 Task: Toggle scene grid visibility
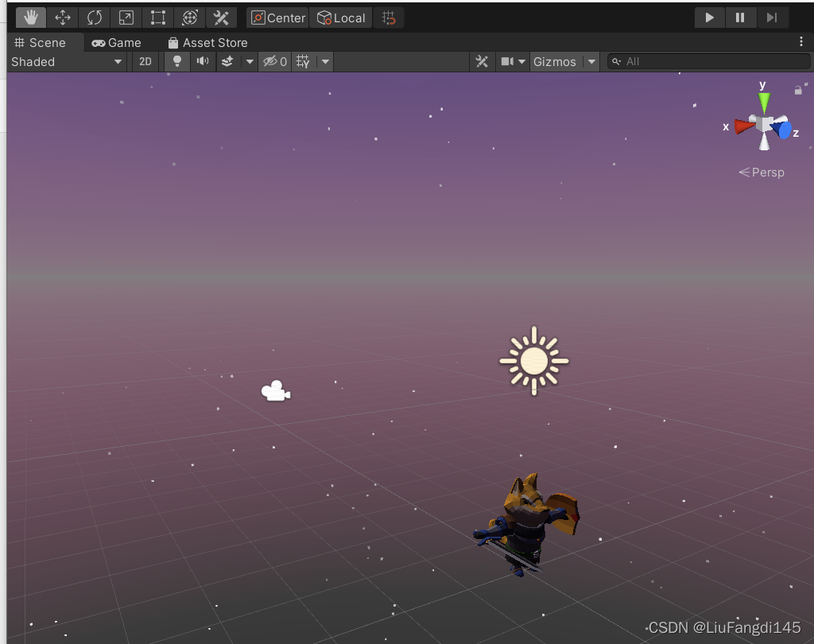click(303, 62)
